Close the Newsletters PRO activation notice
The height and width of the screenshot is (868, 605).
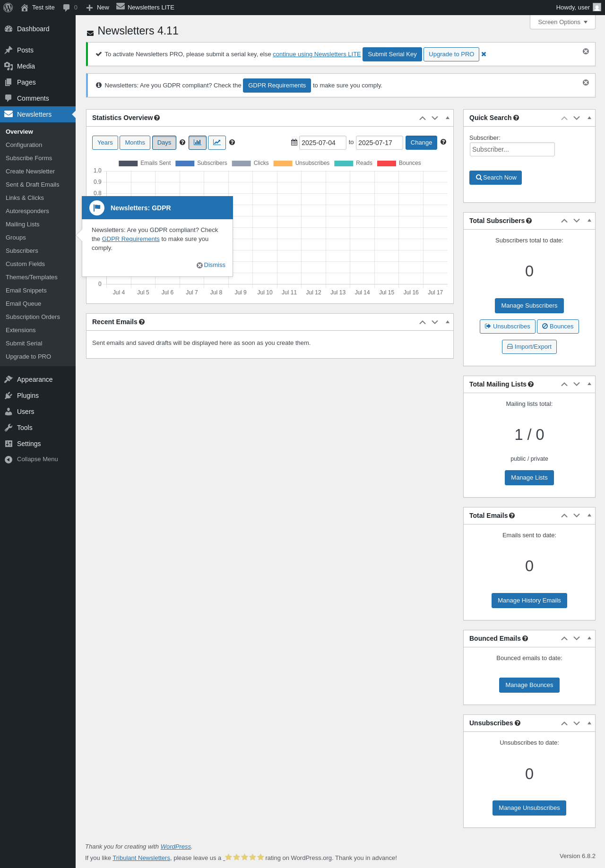[586, 51]
